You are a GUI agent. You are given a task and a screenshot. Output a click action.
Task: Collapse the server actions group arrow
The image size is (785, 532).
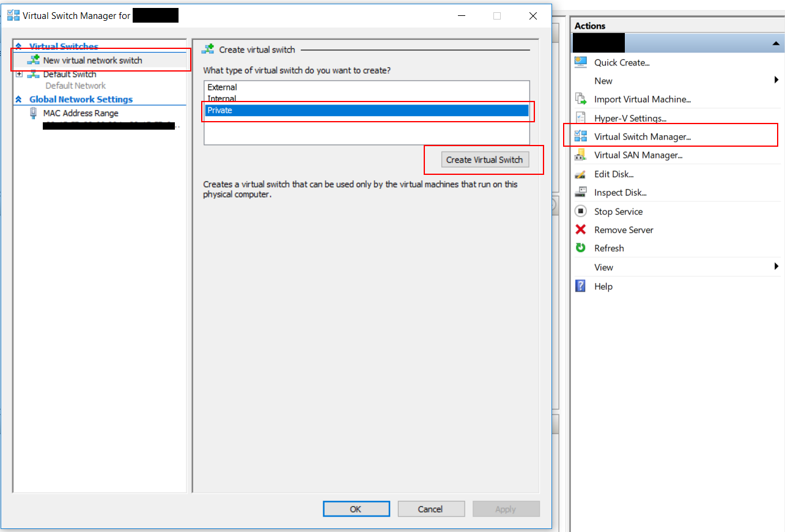[x=776, y=43]
